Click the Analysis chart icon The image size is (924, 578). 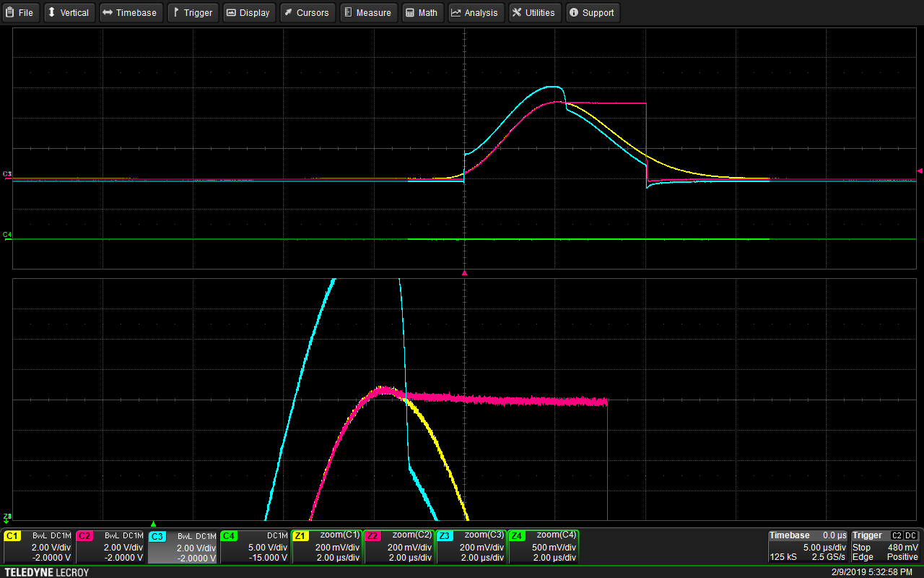(x=456, y=12)
